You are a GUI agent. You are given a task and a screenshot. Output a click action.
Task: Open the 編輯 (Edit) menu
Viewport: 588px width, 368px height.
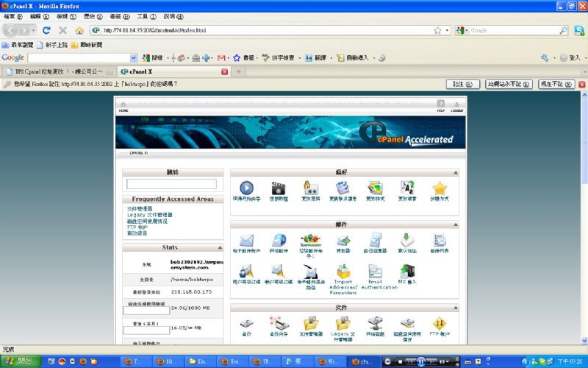[40, 16]
